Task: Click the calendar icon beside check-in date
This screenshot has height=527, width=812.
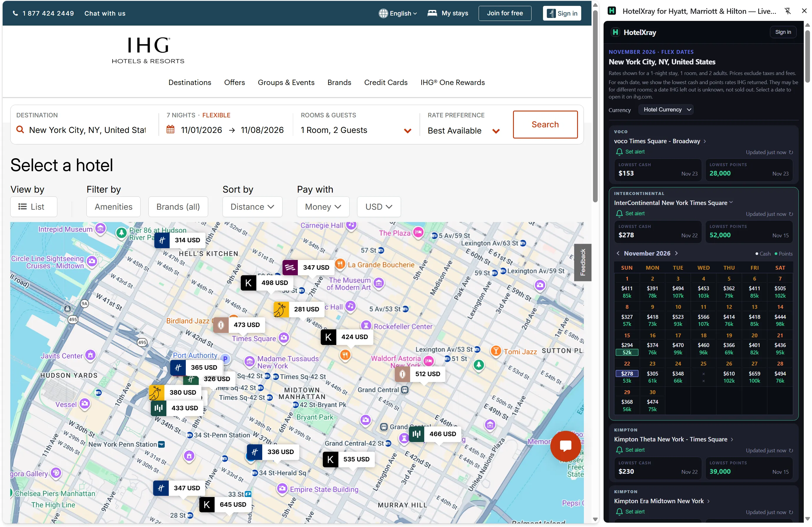Action: click(170, 130)
